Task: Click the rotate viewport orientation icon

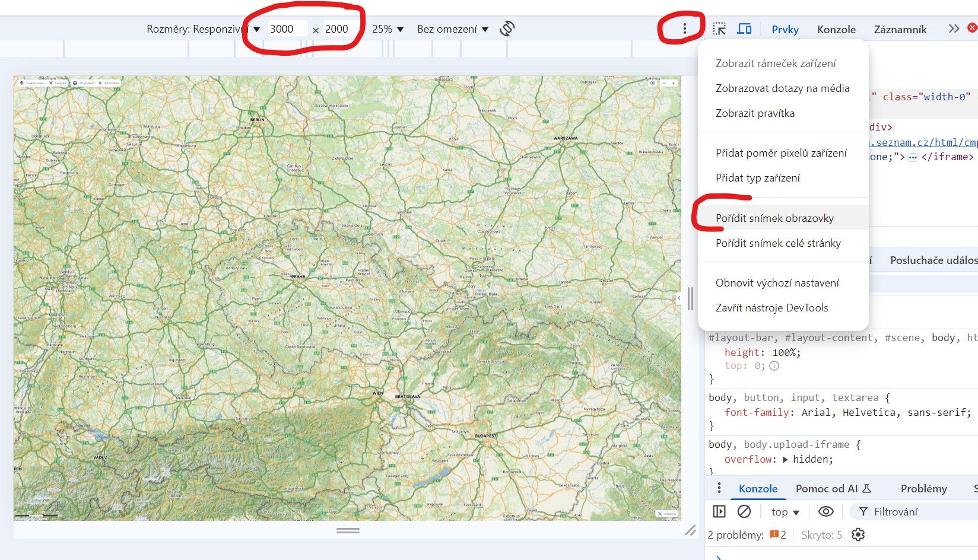Action: pos(507,28)
